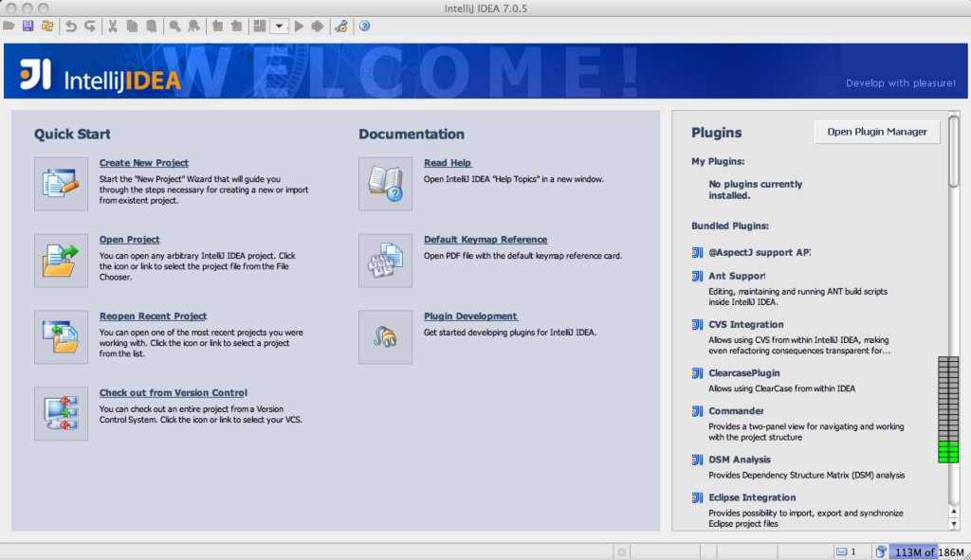This screenshot has width=971, height=560.
Task: Select the Commander plugin entry
Action: coord(736,411)
